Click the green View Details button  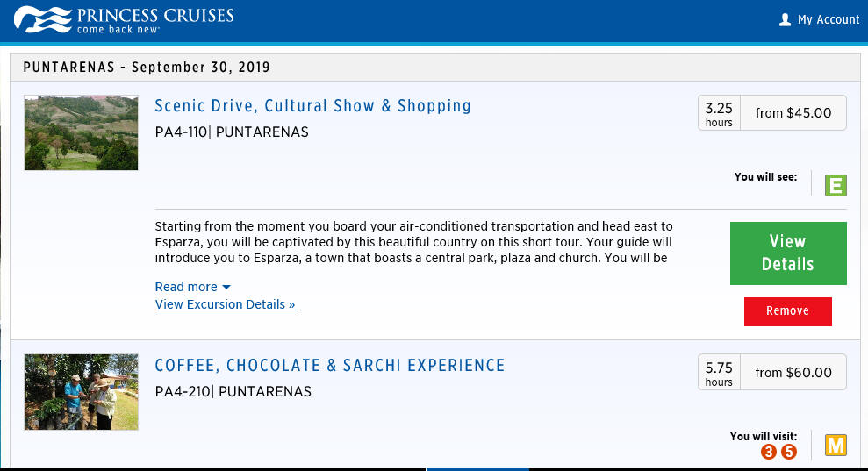coord(788,253)
